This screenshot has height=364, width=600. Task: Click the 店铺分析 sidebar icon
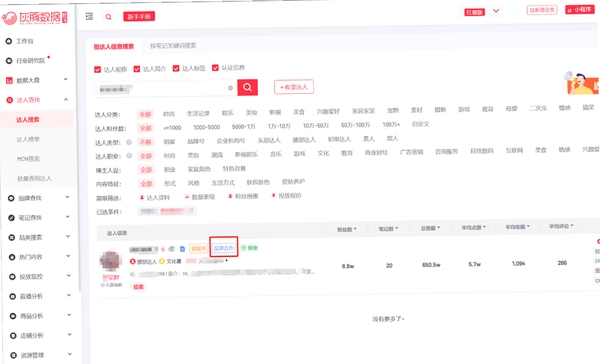(13, 335)
